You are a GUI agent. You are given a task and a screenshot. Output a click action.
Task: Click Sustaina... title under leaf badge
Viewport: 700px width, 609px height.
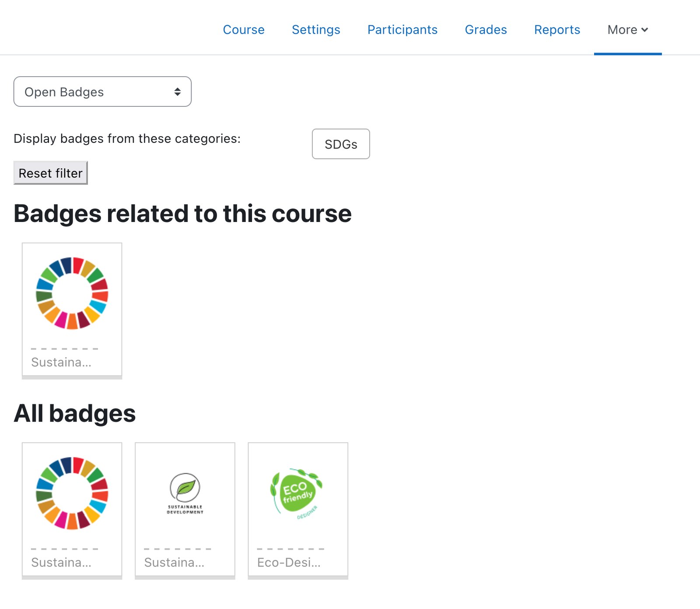(174, 562)
